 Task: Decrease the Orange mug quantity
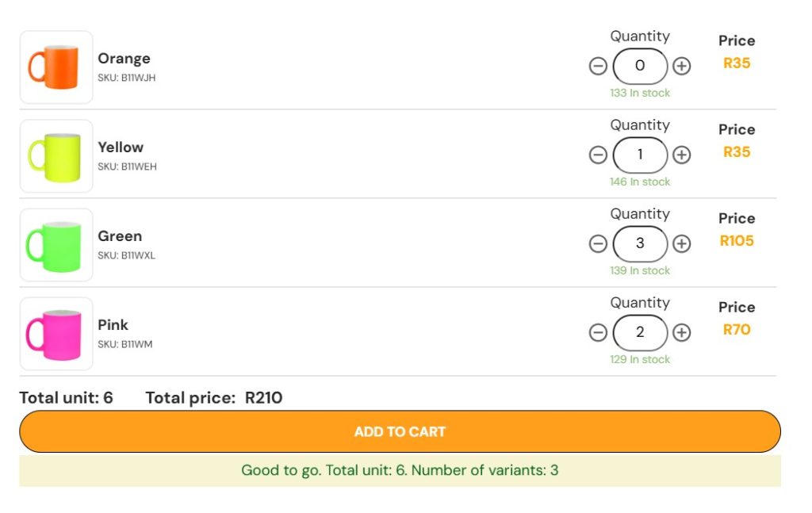point(599,66)
